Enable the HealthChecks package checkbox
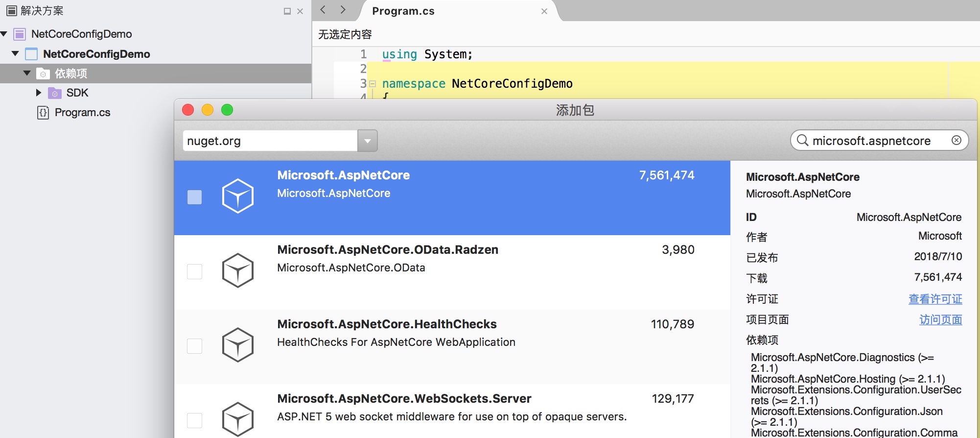The image size is (980, 438). point(195,346)
